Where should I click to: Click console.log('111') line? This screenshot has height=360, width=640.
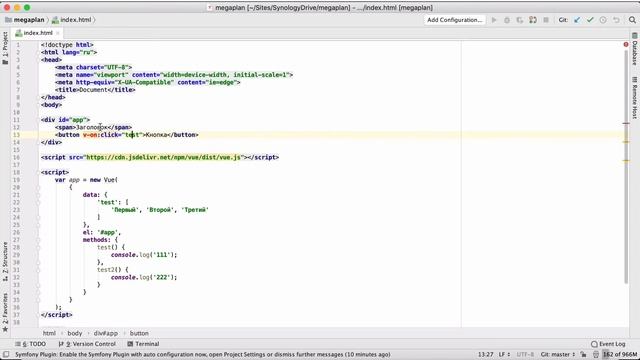pyautogui.click(x=144, y=255)
